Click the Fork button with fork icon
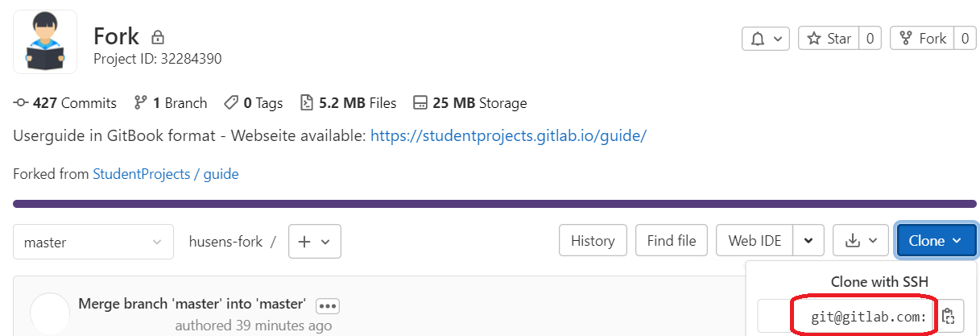 tap(923, 39)
